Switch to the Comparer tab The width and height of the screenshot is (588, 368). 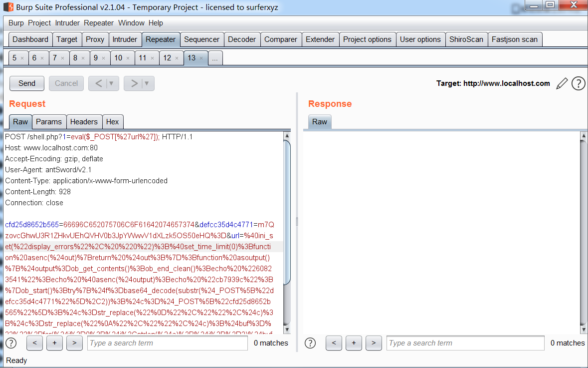click(x=281, y=39)
